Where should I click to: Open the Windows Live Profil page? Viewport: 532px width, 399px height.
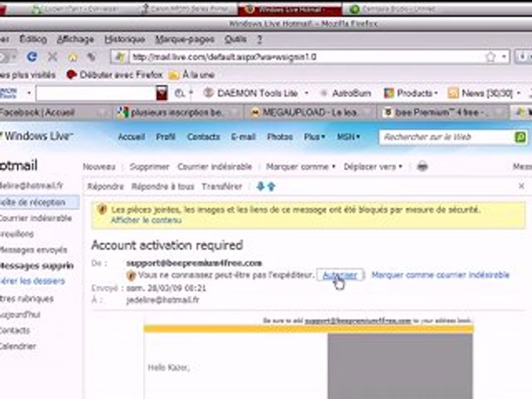pos(166,137)
